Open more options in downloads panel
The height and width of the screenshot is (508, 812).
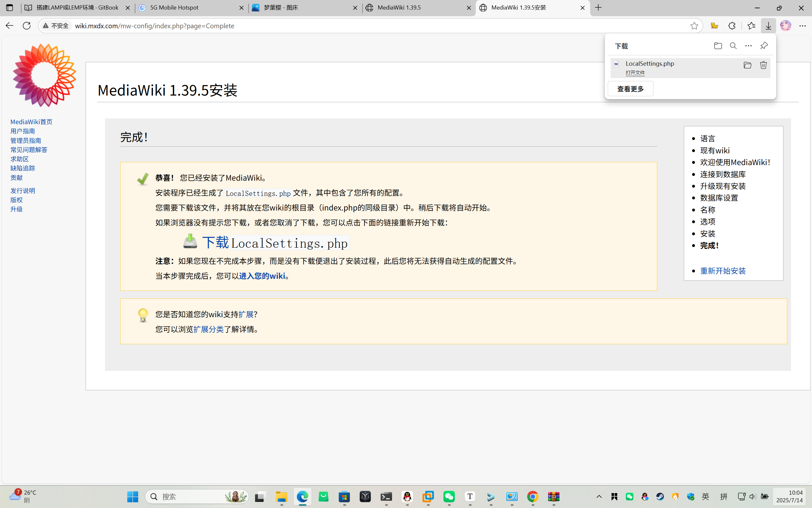tap(748, 46)
